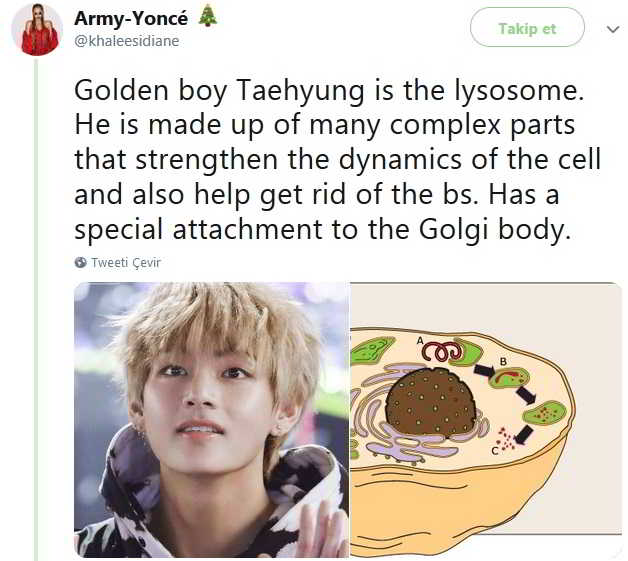The width and height of the screenshot is (628, 561).
Task: Open the blond-haired person photo
Action: (x=212, y=420)
